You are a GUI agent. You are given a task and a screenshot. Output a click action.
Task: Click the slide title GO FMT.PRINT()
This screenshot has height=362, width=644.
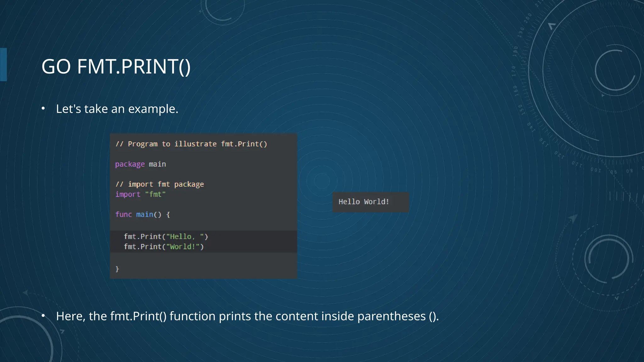click(x=116, y=67)
